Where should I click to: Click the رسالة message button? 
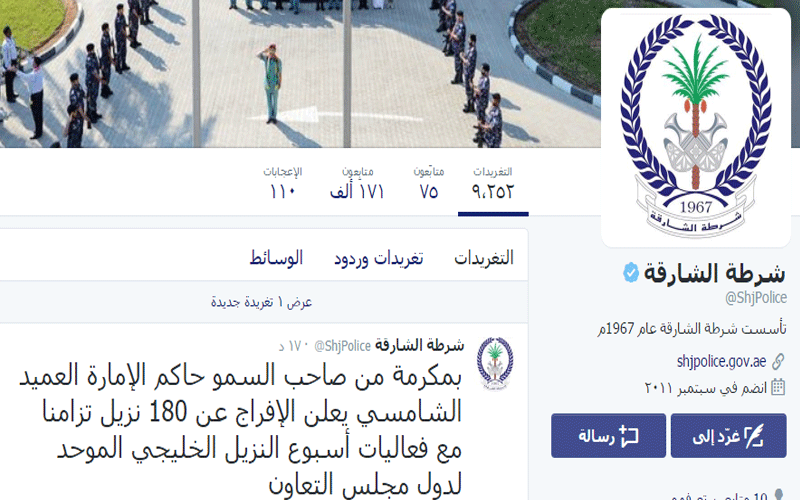(x=608, y=436)
